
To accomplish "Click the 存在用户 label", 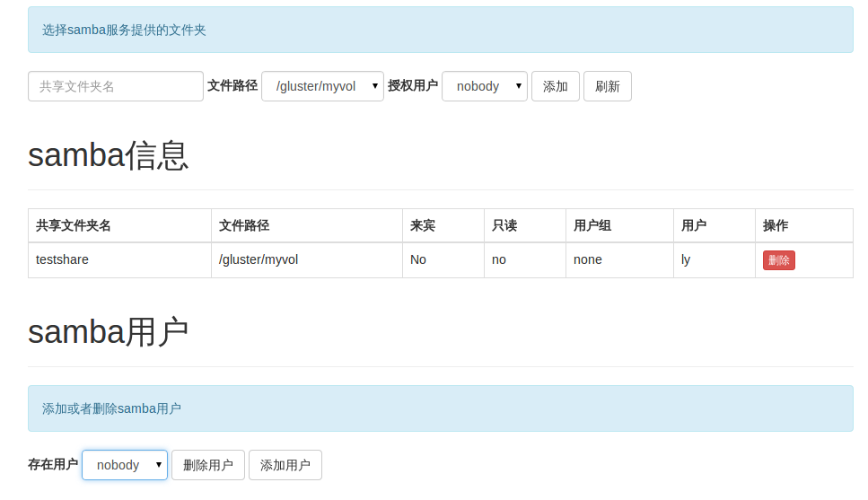I will tap(53, 465).
